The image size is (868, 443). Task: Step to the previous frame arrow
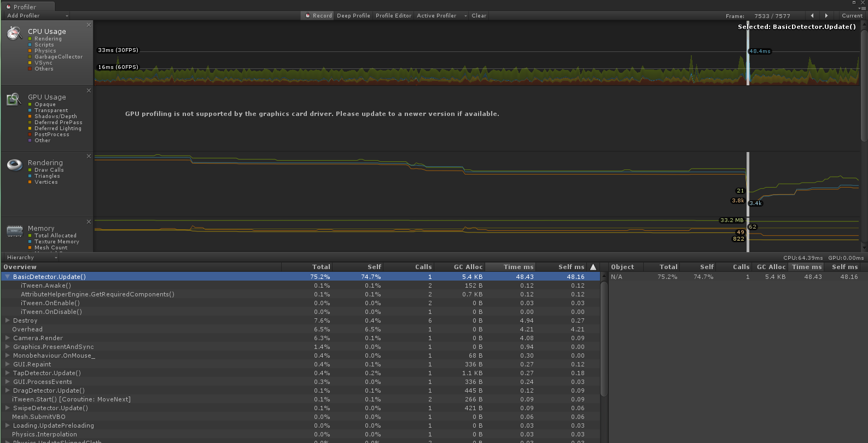[x=812, y=15]
